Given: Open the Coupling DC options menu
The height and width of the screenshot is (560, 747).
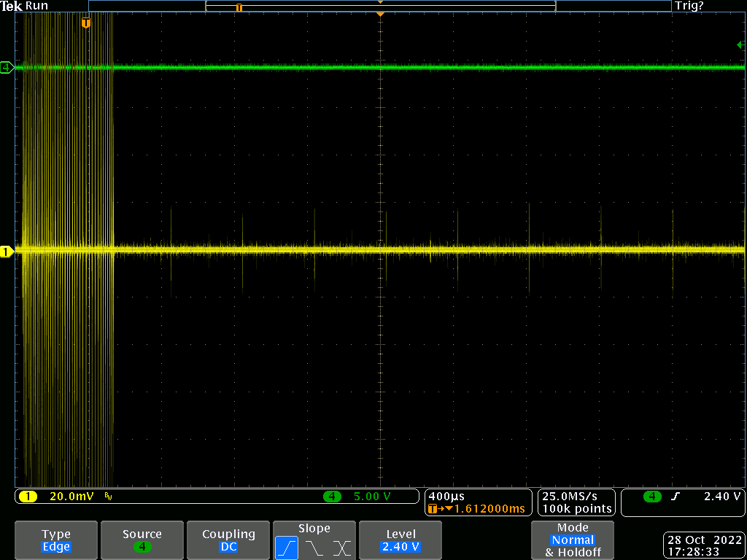Looking at the screenshot, I should tap(228, 540).
